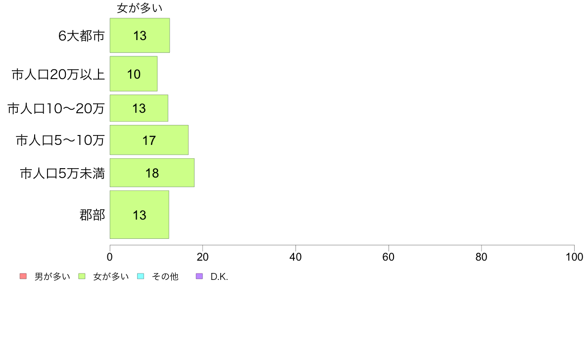Click the 市人口5万未満 row label
Screen dimensions: 588x364
(62, 173)
